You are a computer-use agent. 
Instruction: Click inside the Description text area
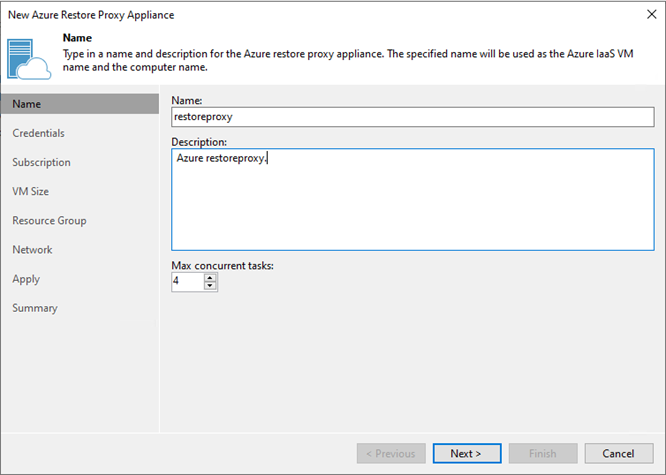point(412,199)
